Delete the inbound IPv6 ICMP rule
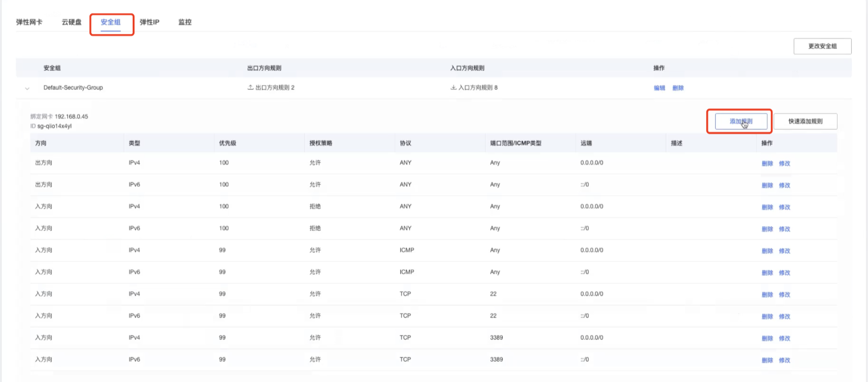This screenshot has height=382, width=868. [x=767, y=273]
